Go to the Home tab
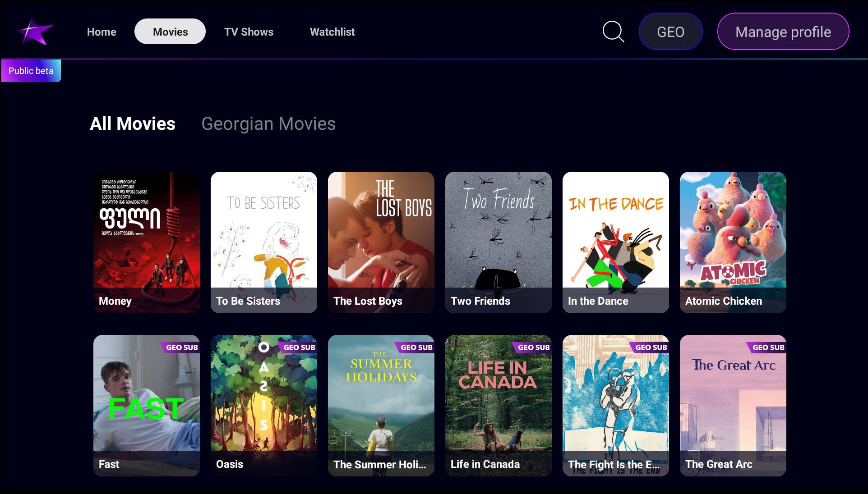The height and width of the screenshot is (494, 868). tap(102, 32)
